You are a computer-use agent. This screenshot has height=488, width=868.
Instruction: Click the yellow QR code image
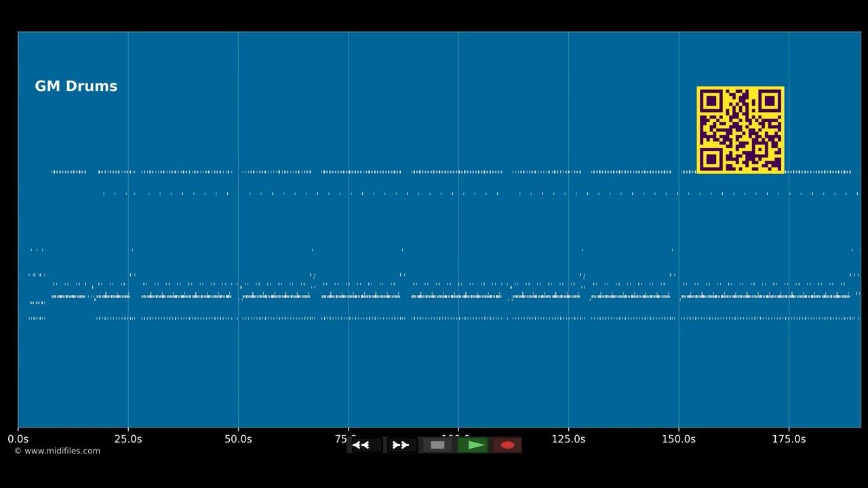(741, 130)
